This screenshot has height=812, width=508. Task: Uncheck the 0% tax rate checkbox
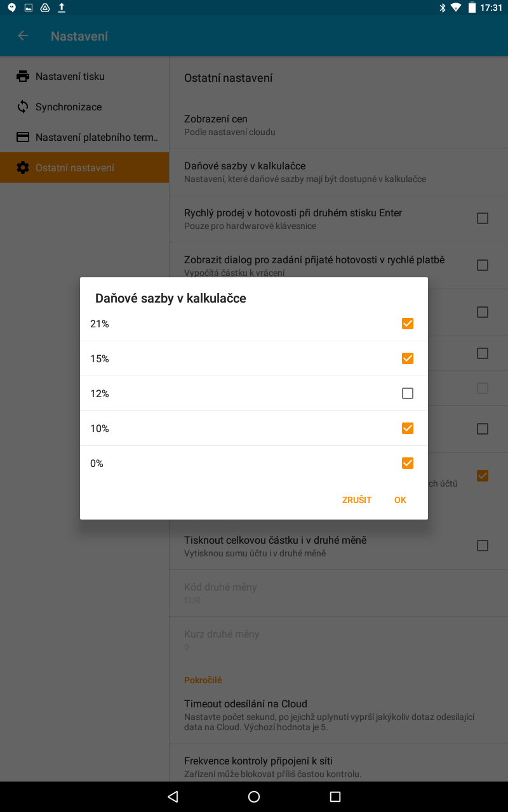tap(408, 463)
